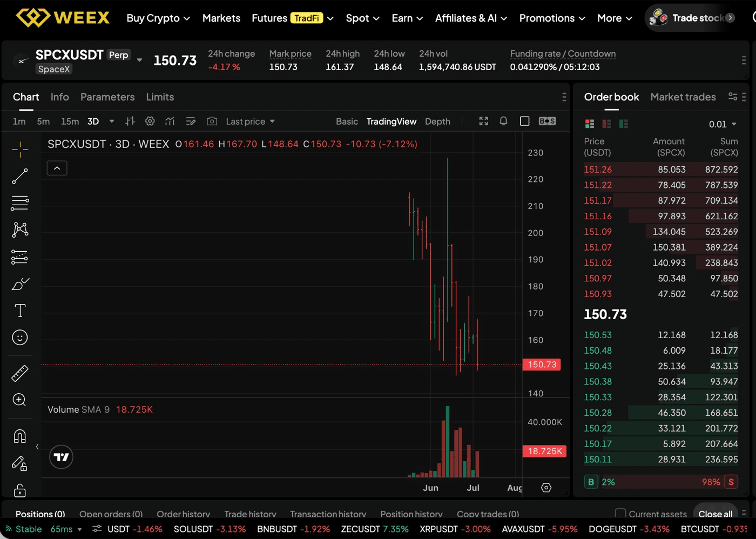Select the 1m timeframe
Viewport: 756px width, 539px height.
[x=19, y=122]
